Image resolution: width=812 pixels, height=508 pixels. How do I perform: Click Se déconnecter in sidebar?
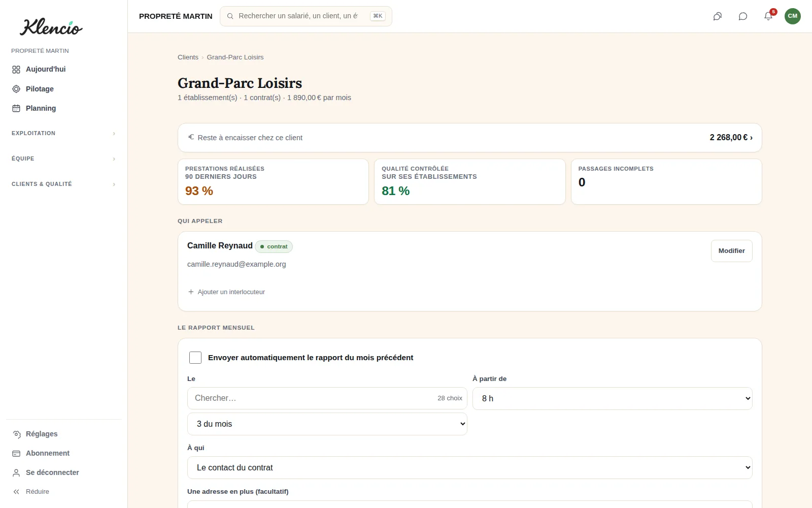point(64,473)
